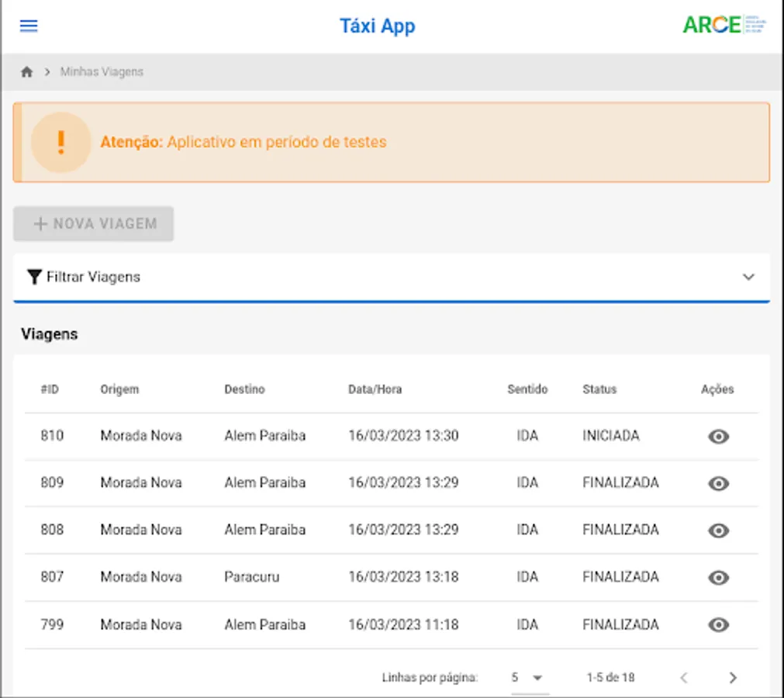Viewport: 784px width, 698px height.
Task: Click the Ações column header
Action: pos(717,389)
